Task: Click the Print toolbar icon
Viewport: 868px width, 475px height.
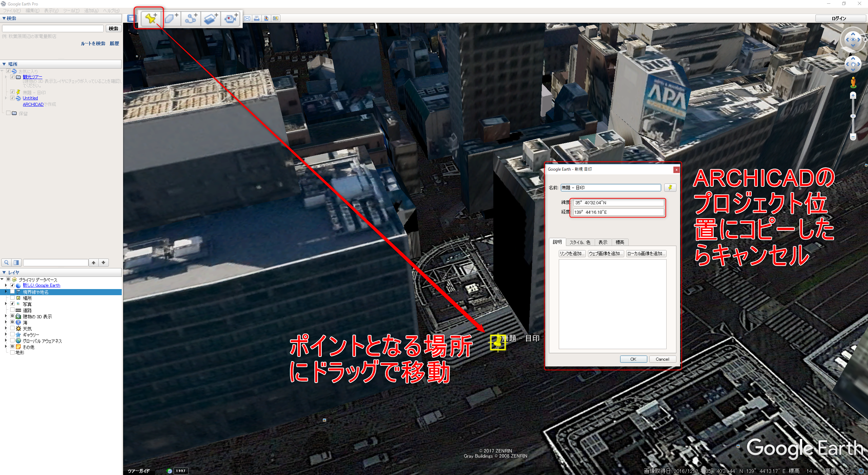Action: coord(257,18)
